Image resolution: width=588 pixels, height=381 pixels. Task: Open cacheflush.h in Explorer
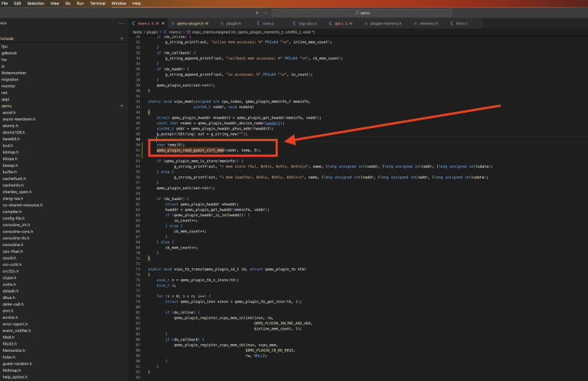tap(15, 179)
